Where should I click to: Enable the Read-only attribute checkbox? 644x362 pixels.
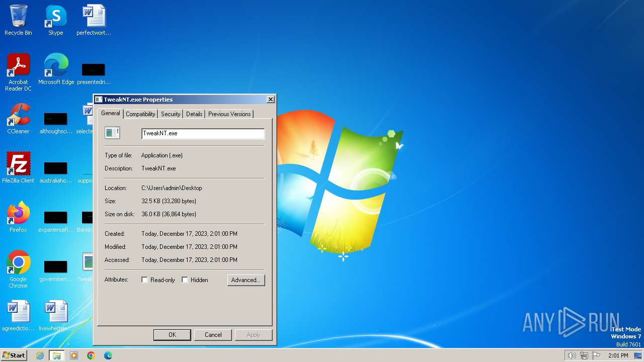click(145, 280)
